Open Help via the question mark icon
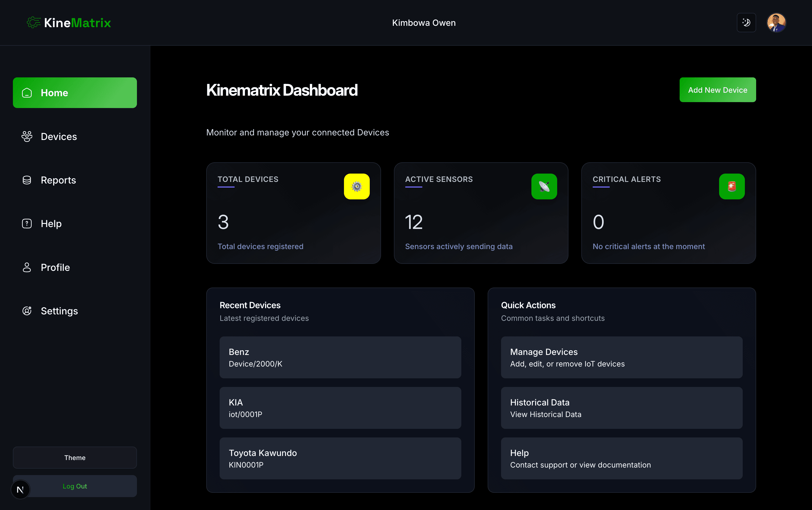This screenshot has height=510, width=812. [x=26, y=223]
